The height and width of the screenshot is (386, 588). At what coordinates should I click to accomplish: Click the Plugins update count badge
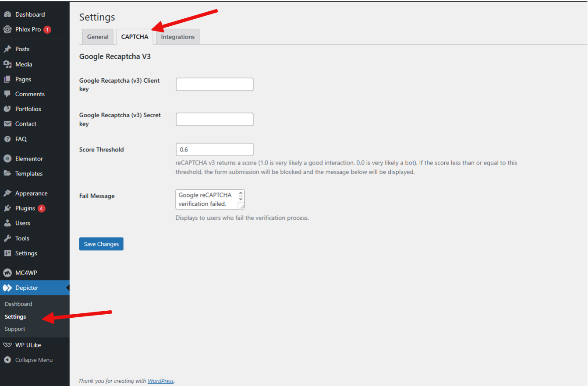42,208
